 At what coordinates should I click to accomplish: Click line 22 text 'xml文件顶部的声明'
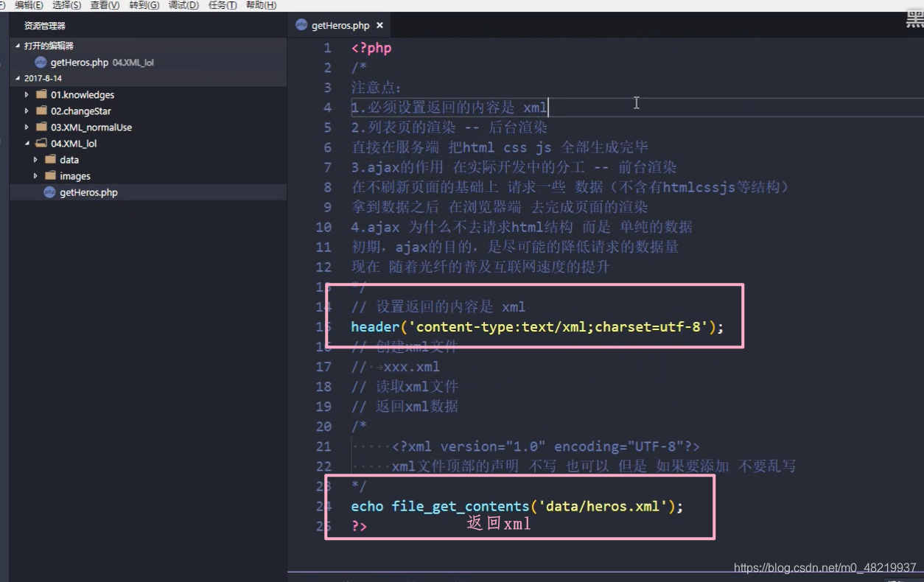coord(455,466)
